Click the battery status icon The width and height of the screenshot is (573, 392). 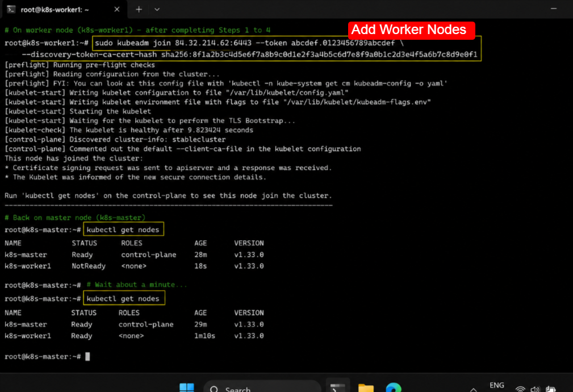point(550,389)
